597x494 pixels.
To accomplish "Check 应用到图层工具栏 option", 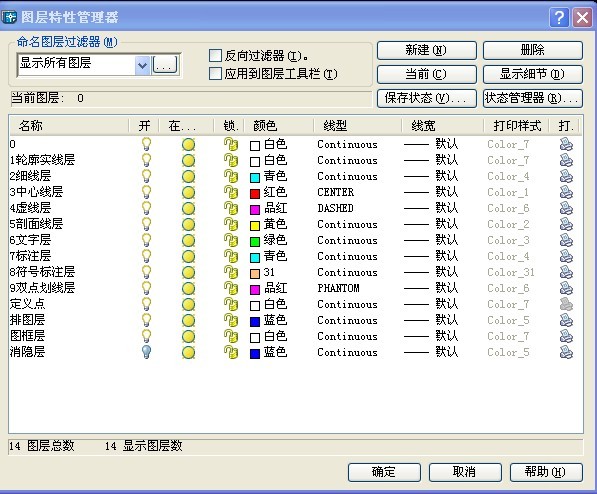I will pos(215,74).
